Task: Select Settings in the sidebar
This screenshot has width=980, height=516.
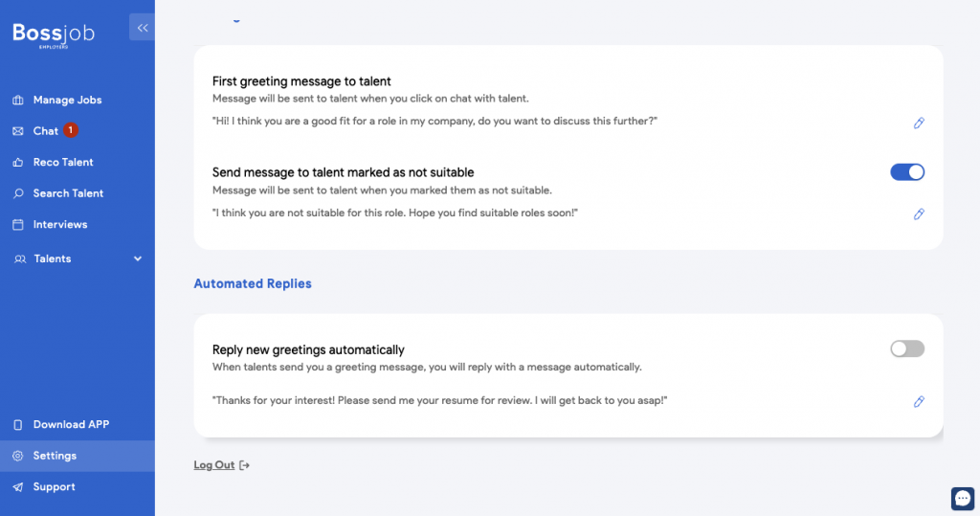Action: pos(78,456)
